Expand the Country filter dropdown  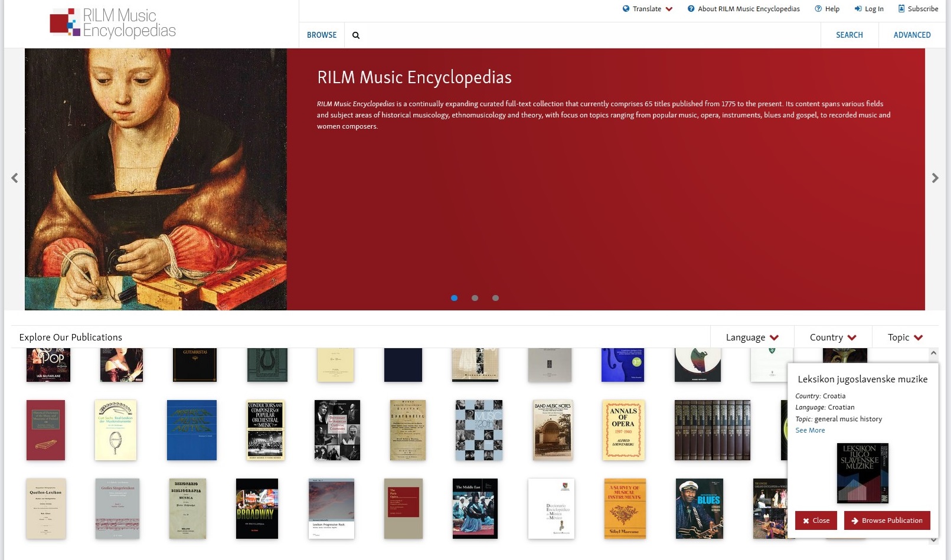[x=833, y=338]
